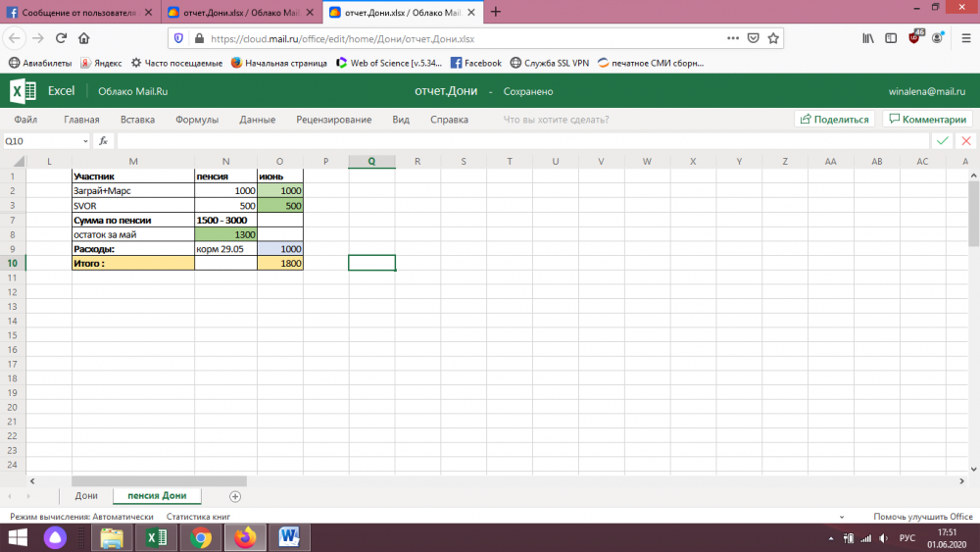Expand the status bar chevron near Office feedback

point(842,517)
